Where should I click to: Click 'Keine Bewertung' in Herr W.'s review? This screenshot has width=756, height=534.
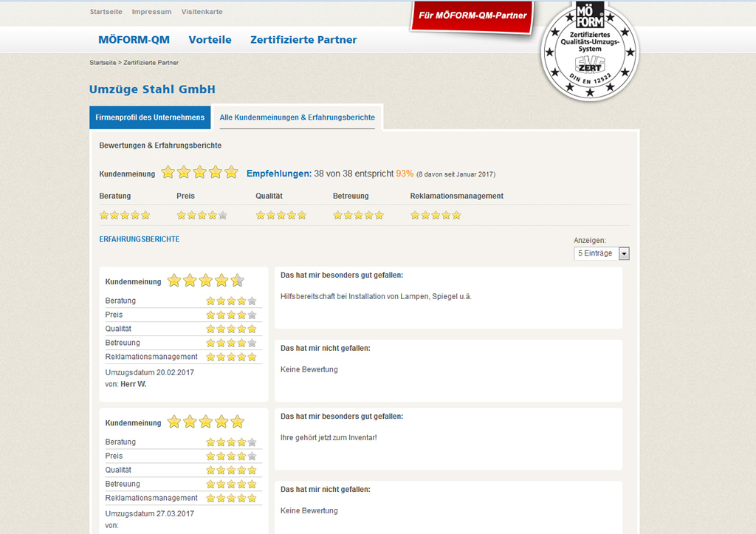309,369
